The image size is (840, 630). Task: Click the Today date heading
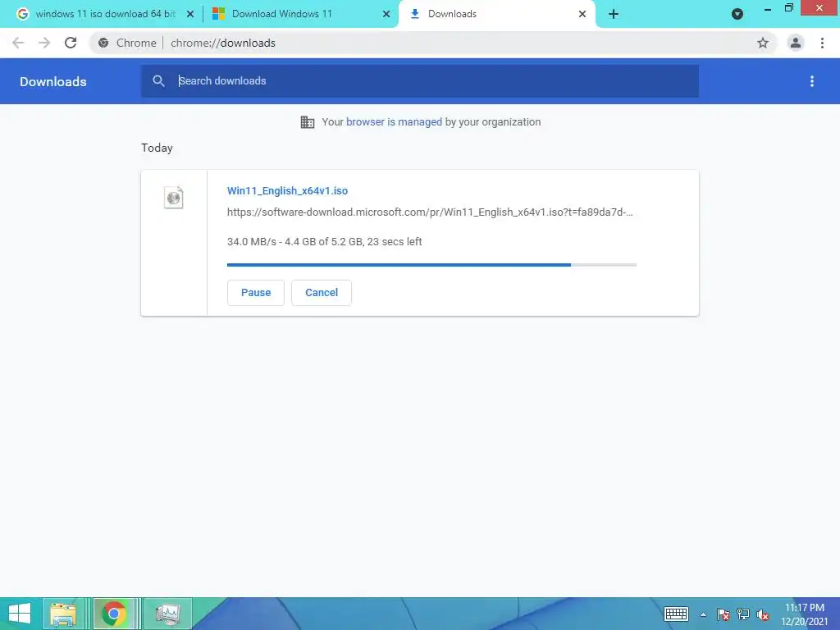(157, 148)
